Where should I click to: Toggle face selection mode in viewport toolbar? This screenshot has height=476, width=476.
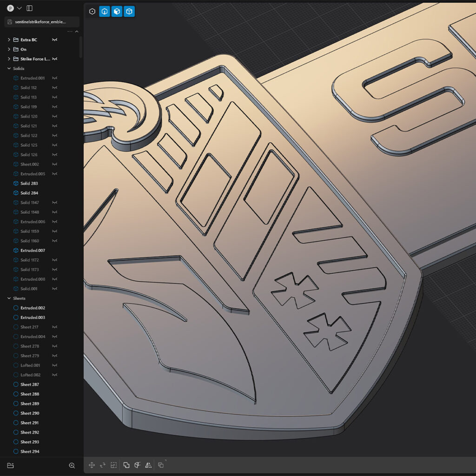click(x=117, y=12)
